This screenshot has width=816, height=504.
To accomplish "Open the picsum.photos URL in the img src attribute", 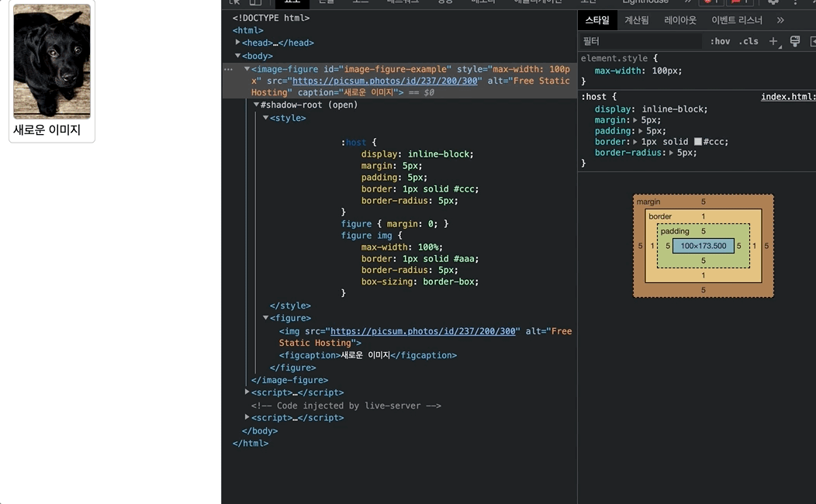I will point(423,331).
